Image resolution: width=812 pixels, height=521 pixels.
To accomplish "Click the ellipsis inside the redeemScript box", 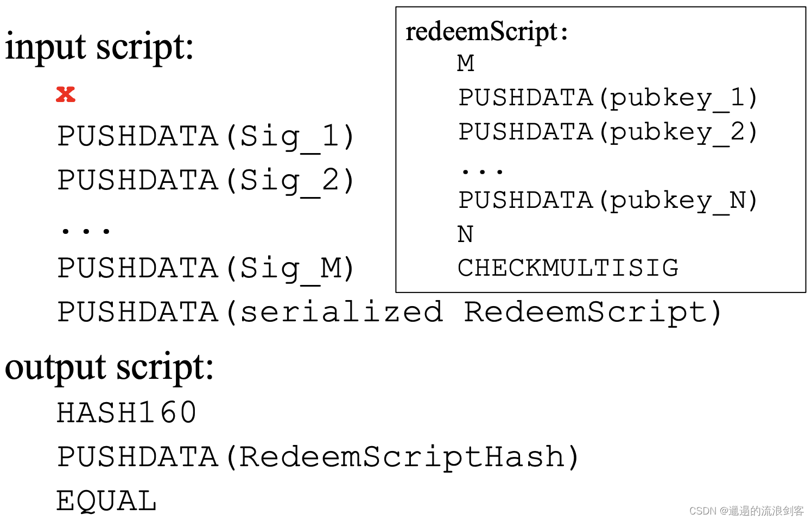I will point(483,171).
